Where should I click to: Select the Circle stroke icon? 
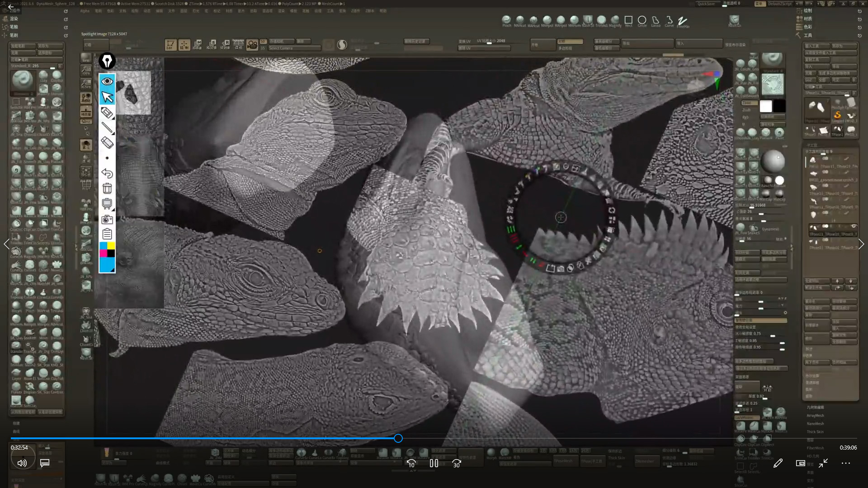[x=642, y=21]
